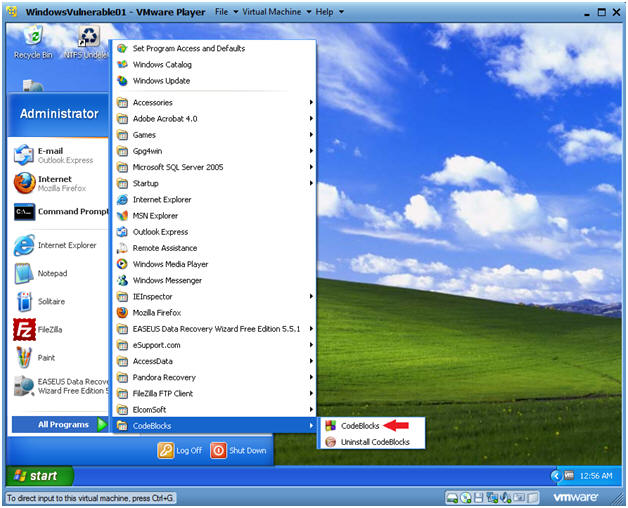628x508 pixels.
Task: Open Command Prompt from pinned list
Action: coord(60,212)
